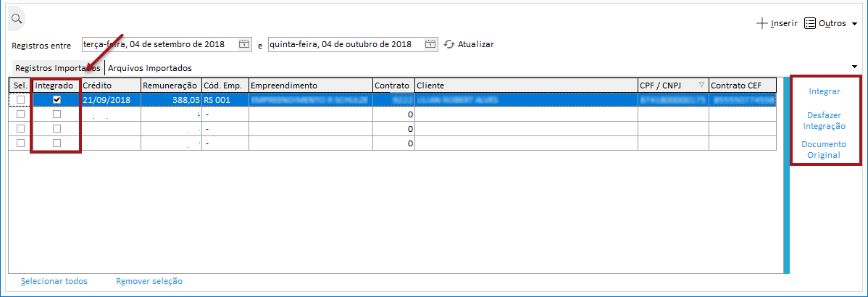Click the magnifier search icon

(x=16, y=20)
